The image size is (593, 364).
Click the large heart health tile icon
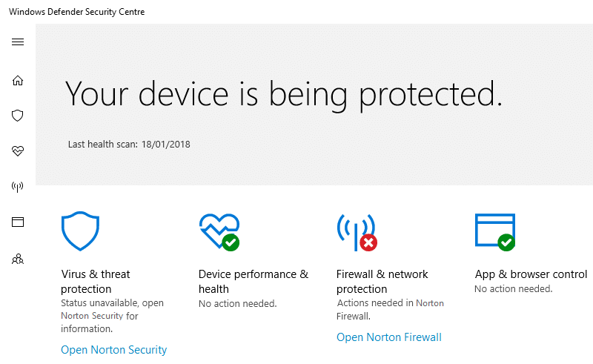coord(219,231)
